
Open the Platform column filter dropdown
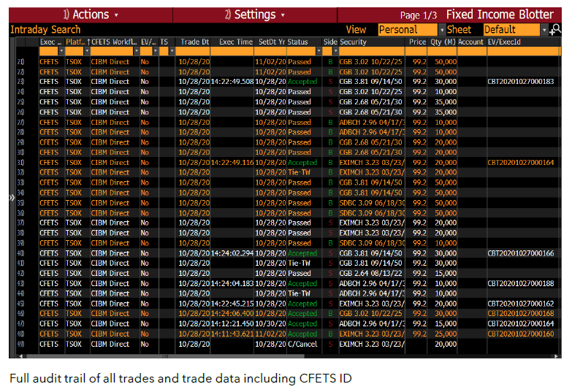(86, 51)
